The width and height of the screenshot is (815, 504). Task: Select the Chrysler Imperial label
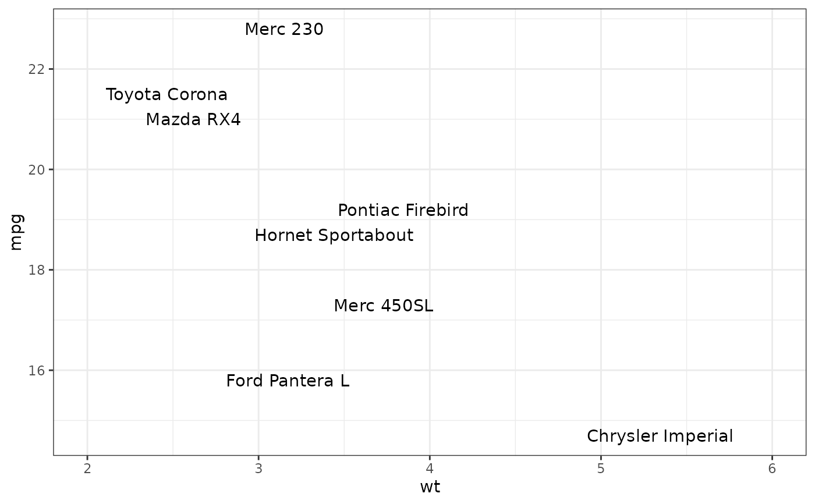pyautogui.click(x=660, y=436)
